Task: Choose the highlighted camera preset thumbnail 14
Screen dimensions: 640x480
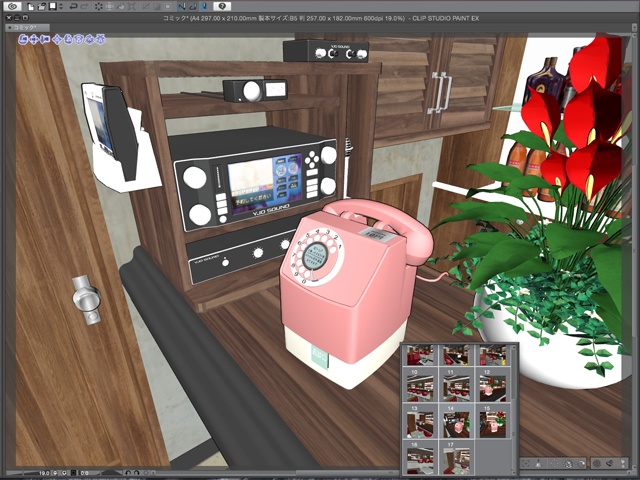Action: (x=456, y=422)
